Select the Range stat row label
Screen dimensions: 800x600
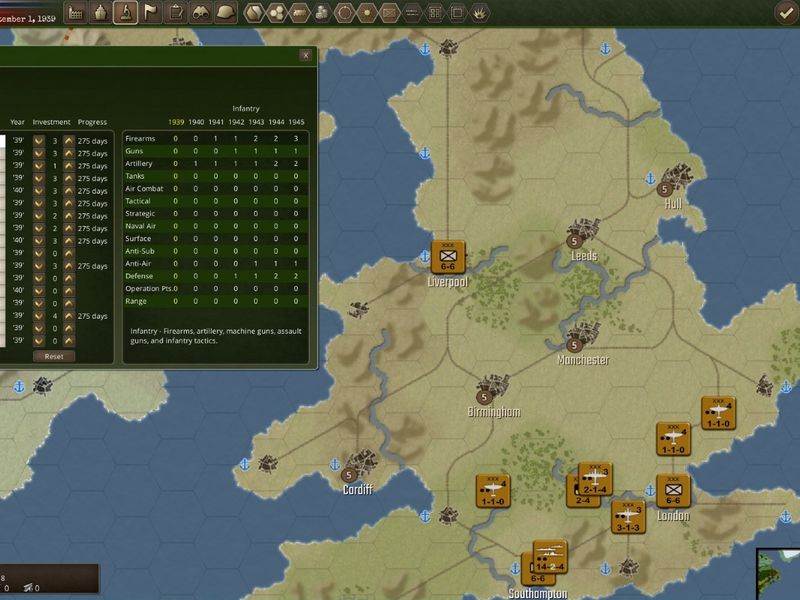[136, 301]
